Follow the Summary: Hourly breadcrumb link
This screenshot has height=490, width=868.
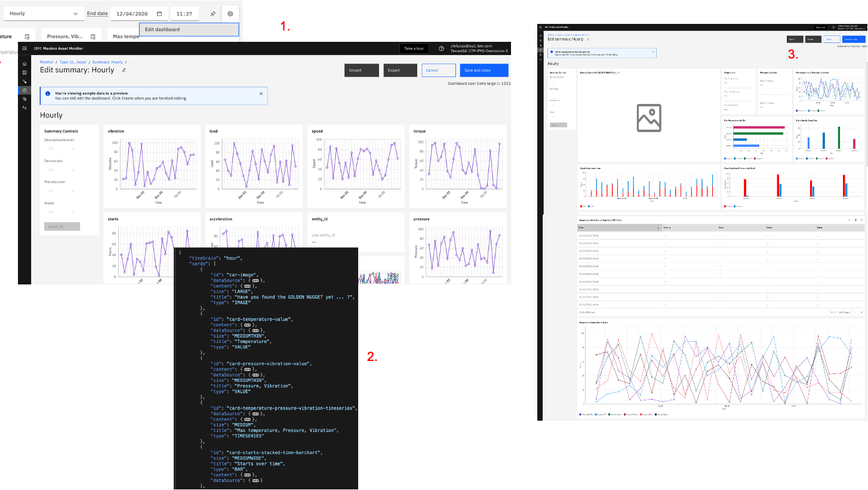click(x=107, y=62)
